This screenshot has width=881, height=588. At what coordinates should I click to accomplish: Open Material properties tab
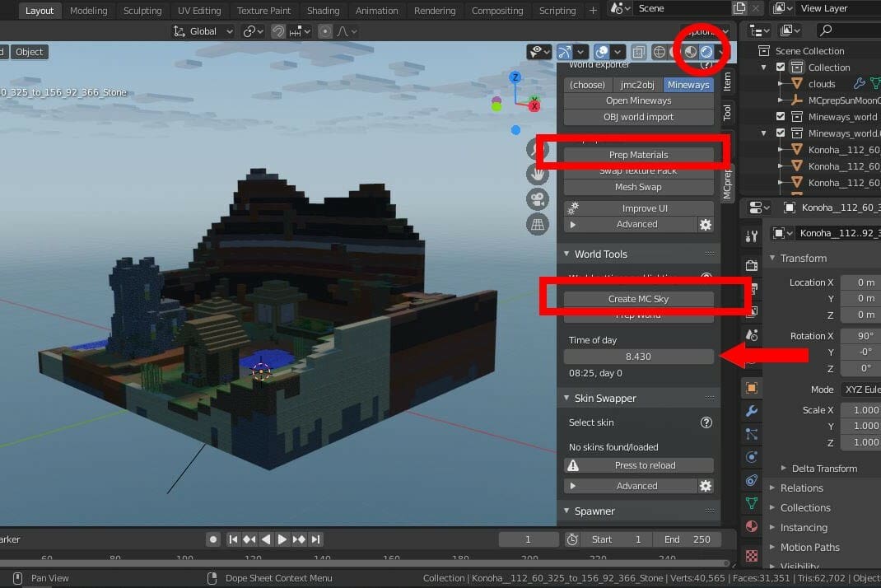point(752,526)
